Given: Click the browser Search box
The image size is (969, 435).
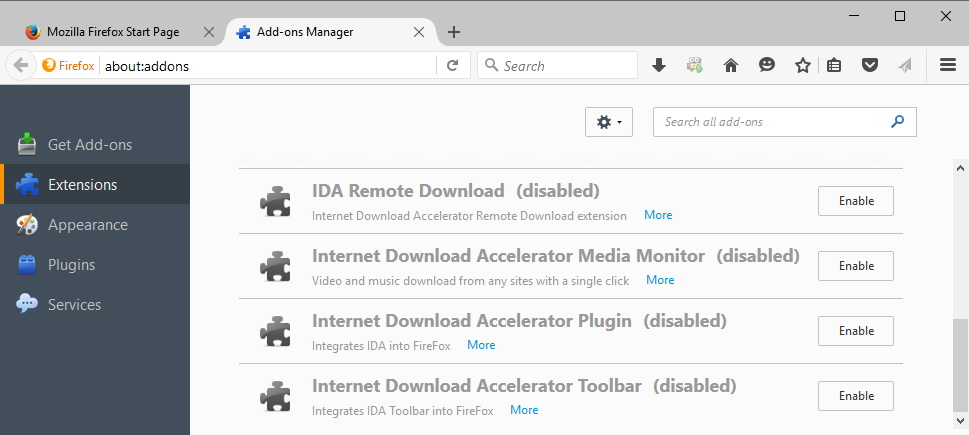Looking at the screenshot, I should (557, 65).
